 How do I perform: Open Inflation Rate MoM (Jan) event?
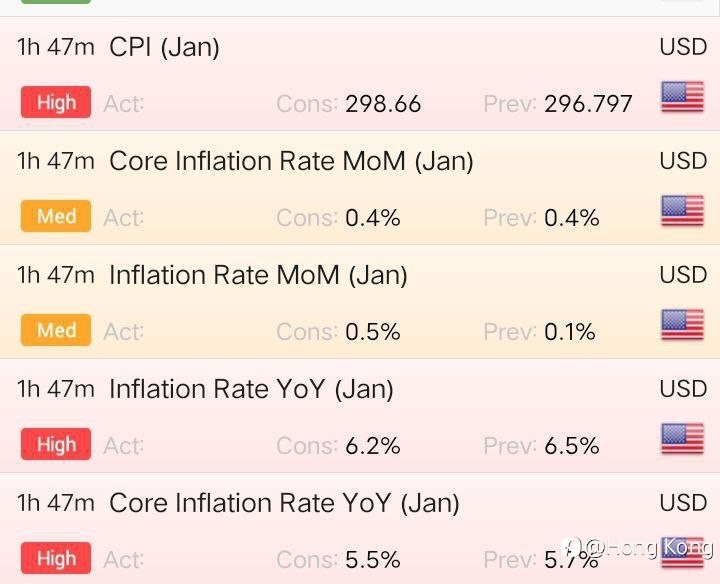(x=360, y=302)
